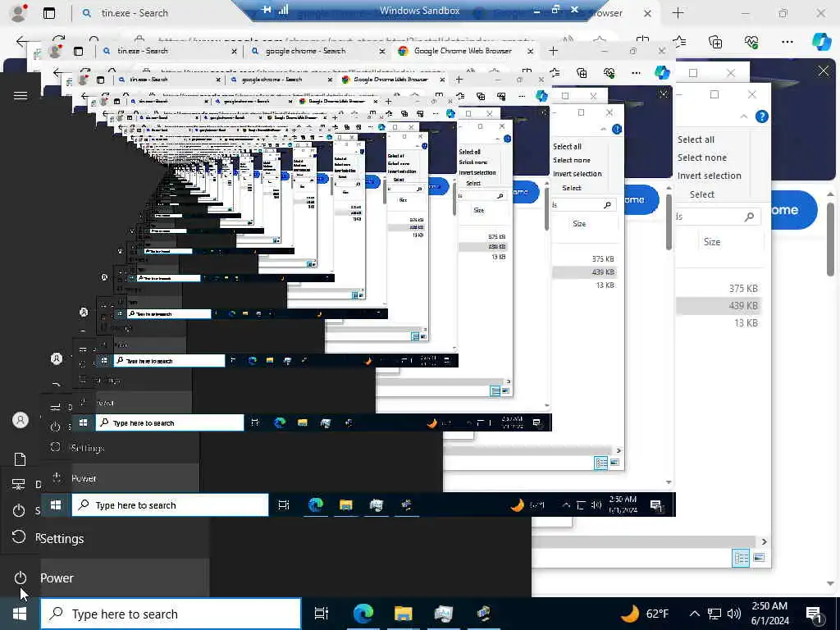Switch outermost Explorer to Large icons view
This screenshot has width=840, height=630.
(x=759, y=558)
